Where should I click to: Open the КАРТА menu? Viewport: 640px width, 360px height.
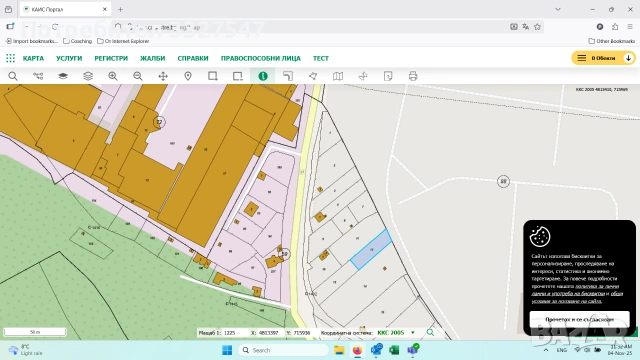[x=33, y=58]
